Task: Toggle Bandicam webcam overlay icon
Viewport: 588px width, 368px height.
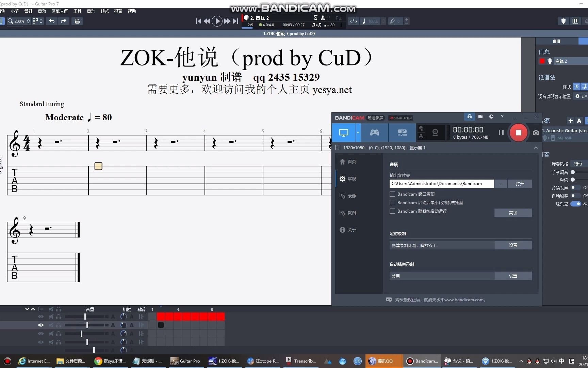Action: [x=435, y=133]
